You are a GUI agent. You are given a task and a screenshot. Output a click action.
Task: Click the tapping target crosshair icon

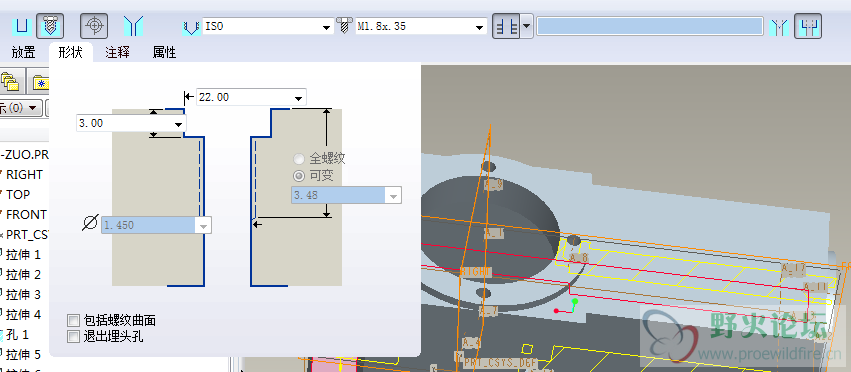click(x=94, y=26)
